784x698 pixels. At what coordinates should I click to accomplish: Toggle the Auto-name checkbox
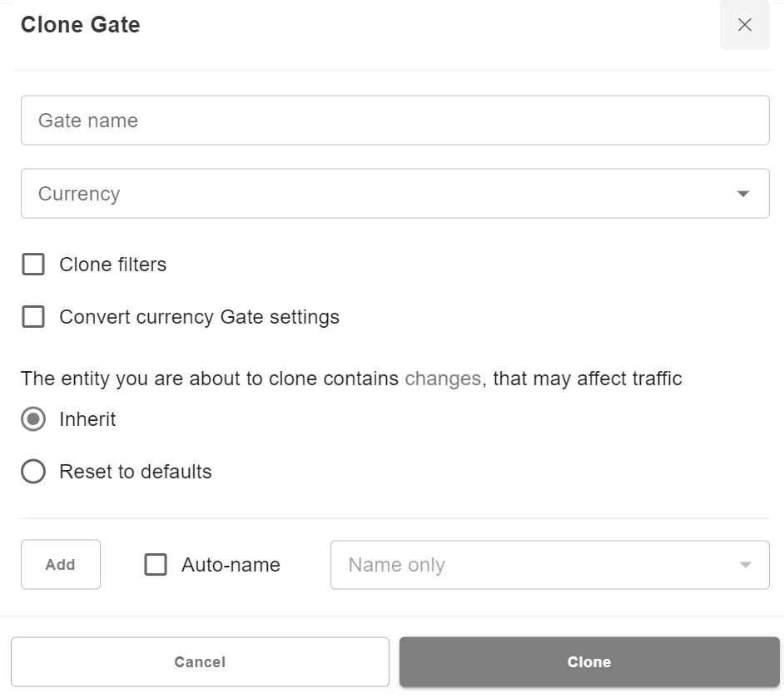(x=156, y=565)
